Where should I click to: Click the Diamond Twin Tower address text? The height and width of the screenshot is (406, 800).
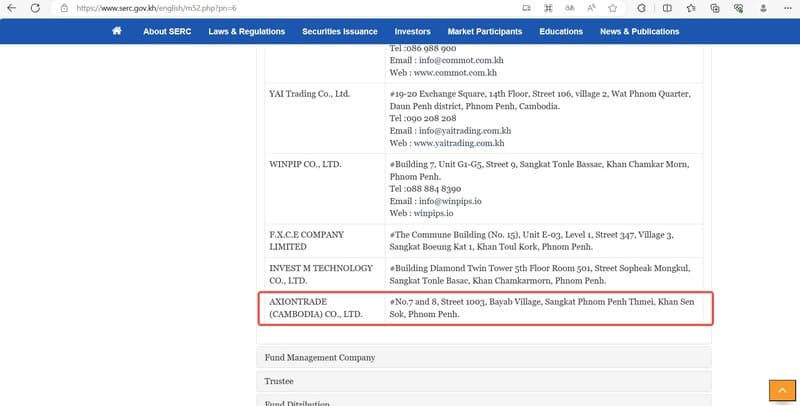click(540, 274)
